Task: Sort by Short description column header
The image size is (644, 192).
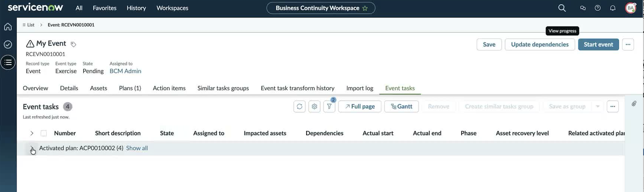Action: click(x=118, y=133)
